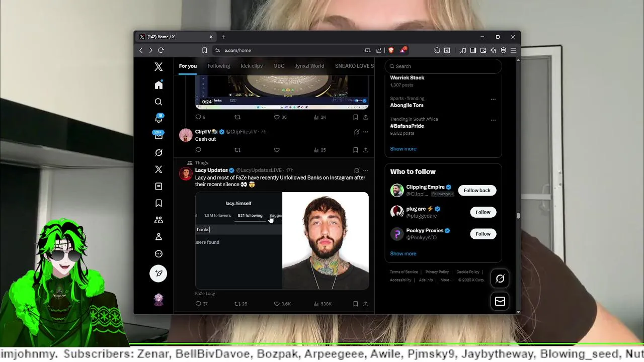Image resolution: width=644 pixels, height=362 pixels.
Task: Click the X search input field
Action: click(443, 66)
